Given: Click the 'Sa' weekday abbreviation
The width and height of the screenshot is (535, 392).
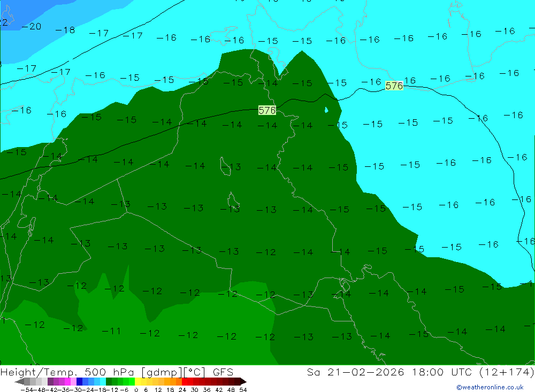Looking at the screenshot, I should [313, 372].
